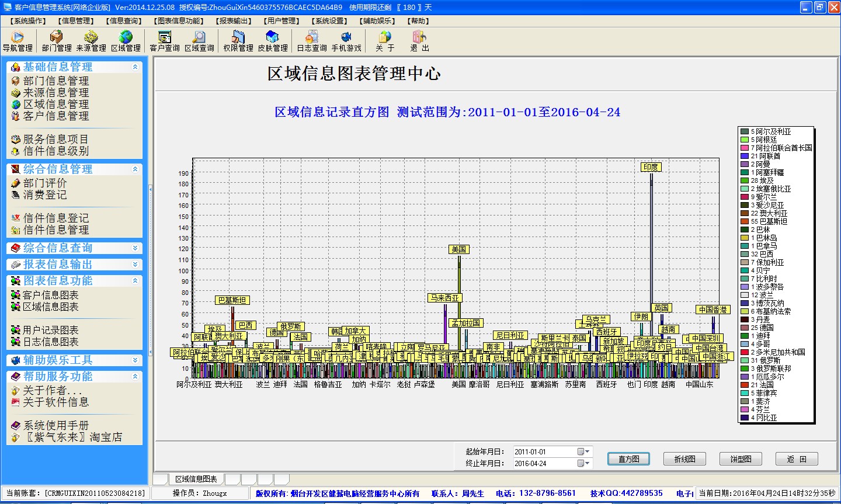Launch 手机游戏 from the toolbar
The width and height of the screenshot is (841, 504).
tap(346, 41)
